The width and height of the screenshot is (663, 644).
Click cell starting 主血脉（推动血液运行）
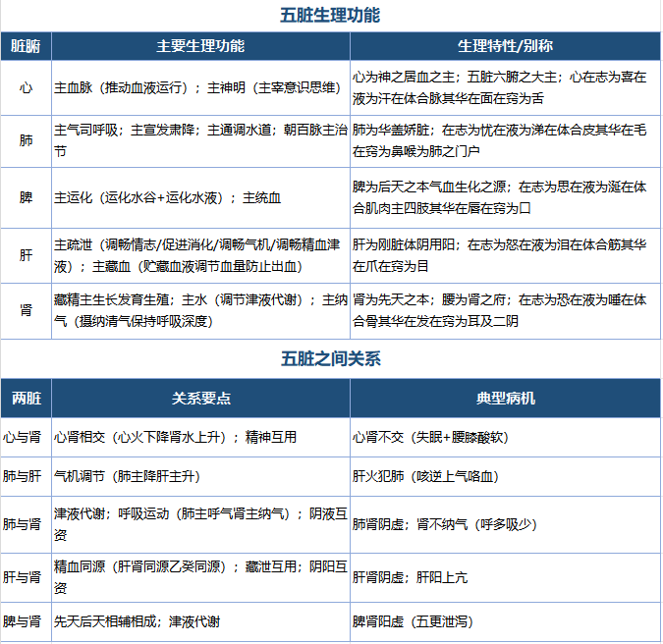[200, 88]
